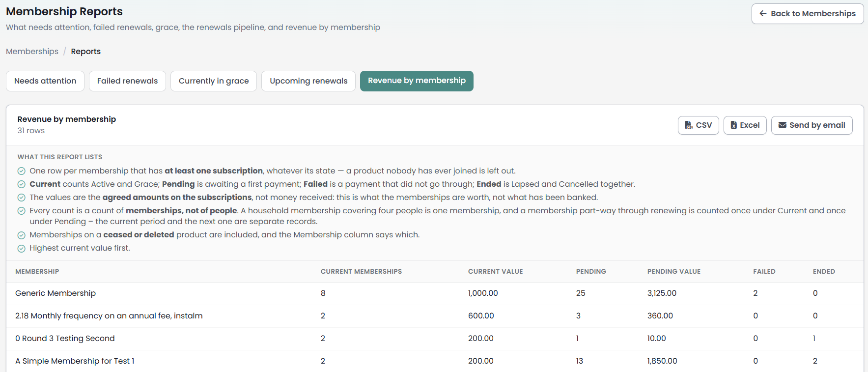The image size is (868, 372).
Task: Click the 3,125.00 pending value cell
Action: [x=662, y=293]
